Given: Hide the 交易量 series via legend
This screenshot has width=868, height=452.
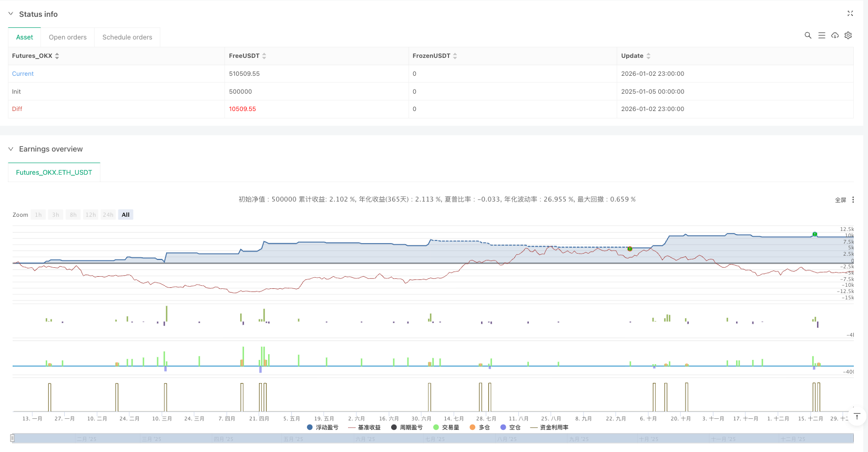Looking at the screenshot, I should pos(446,427).
